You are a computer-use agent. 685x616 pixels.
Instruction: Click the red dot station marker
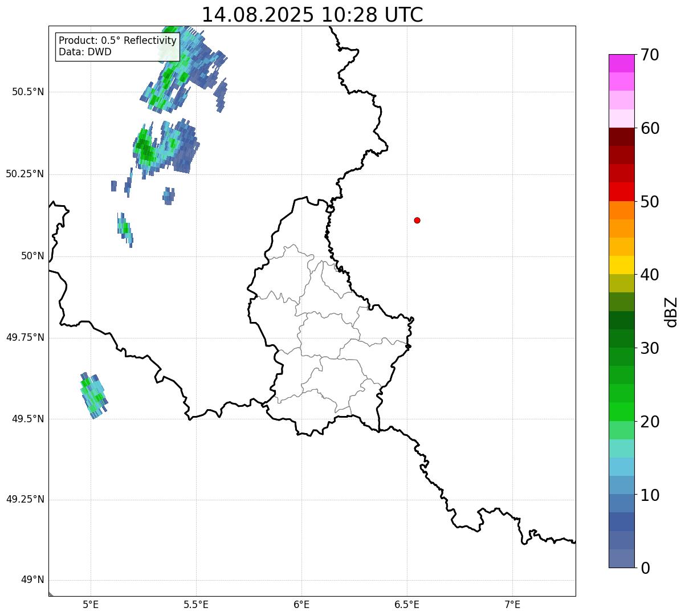[417, 220]
